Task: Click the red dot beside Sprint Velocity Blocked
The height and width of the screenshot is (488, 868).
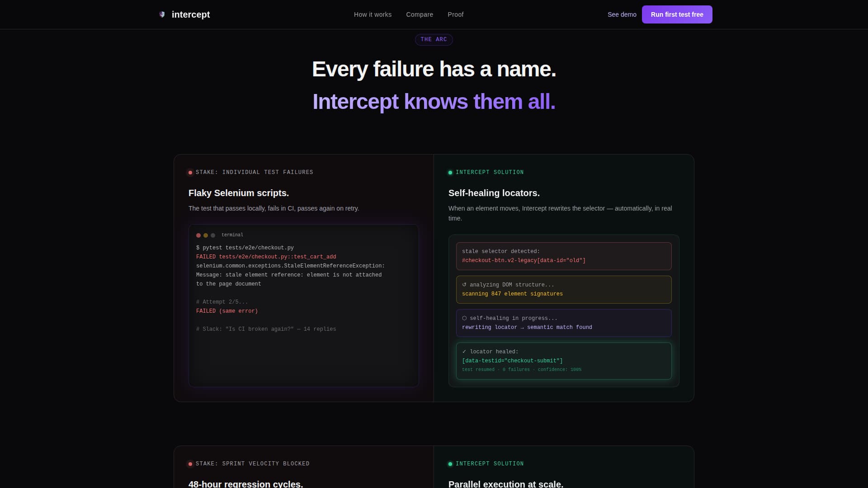Action: [190, 464]
